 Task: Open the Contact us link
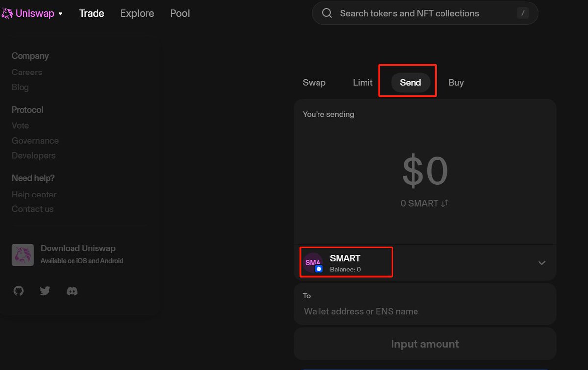(x=33, y=209)
